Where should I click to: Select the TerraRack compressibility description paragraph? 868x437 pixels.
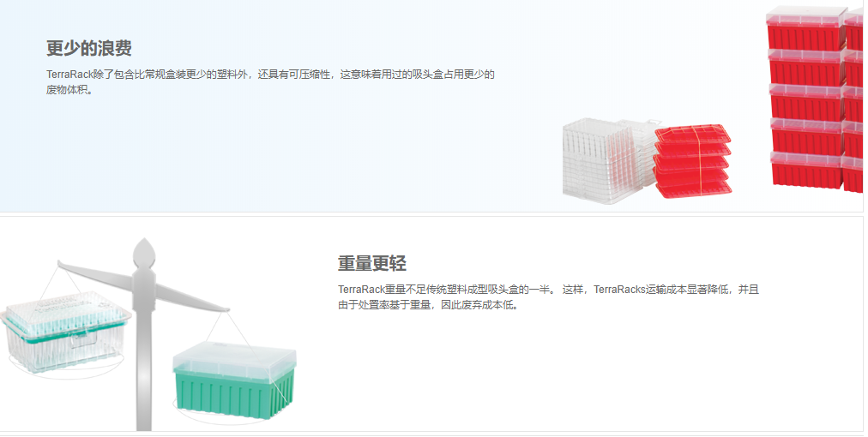[x=270, y=82]
